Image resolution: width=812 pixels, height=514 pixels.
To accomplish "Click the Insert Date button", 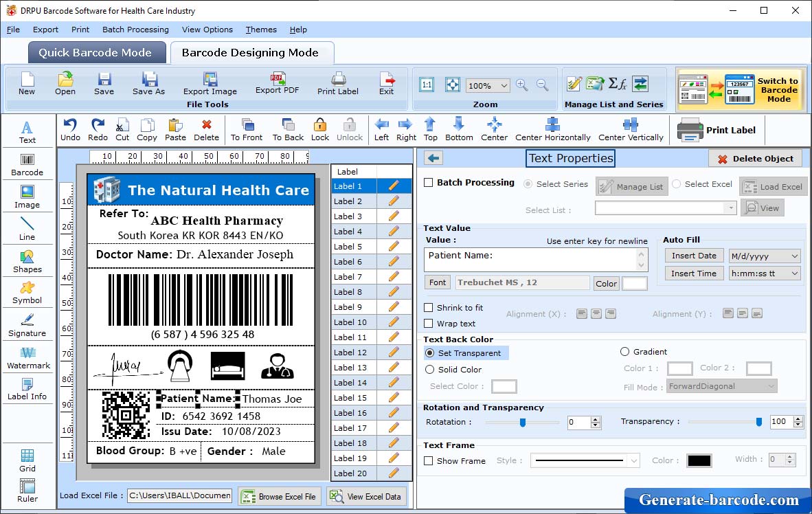I will [694, 256].
